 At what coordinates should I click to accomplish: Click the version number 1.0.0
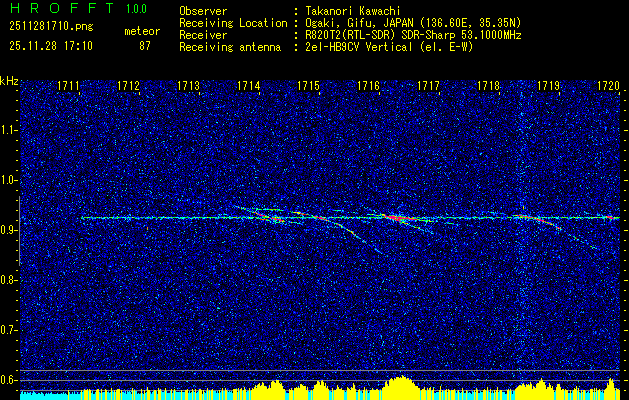[x=136, y=9]
